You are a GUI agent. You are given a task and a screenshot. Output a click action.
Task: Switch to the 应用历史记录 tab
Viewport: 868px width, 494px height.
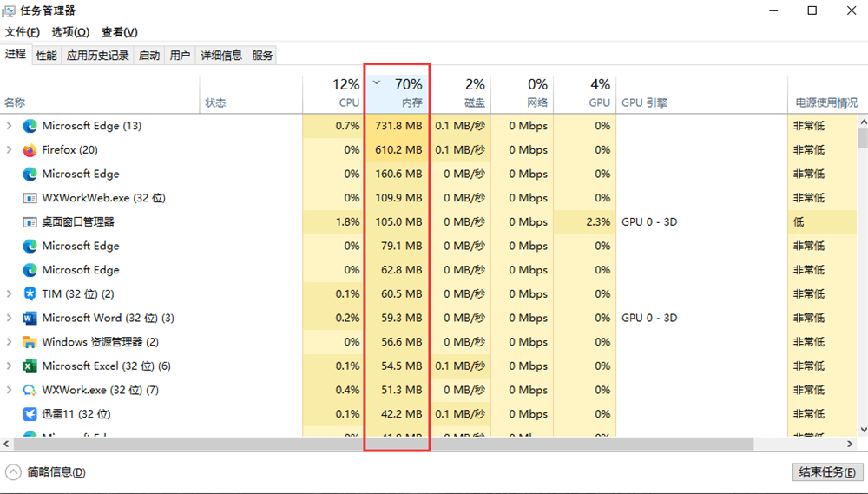click(97, 56)
